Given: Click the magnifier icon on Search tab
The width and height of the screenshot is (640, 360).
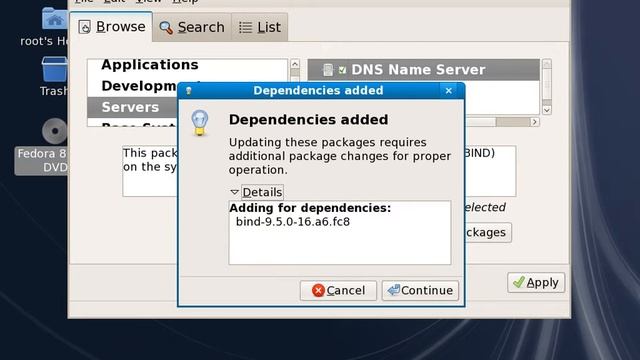Looking at the screenshot, I should click(x=166, y=28).
